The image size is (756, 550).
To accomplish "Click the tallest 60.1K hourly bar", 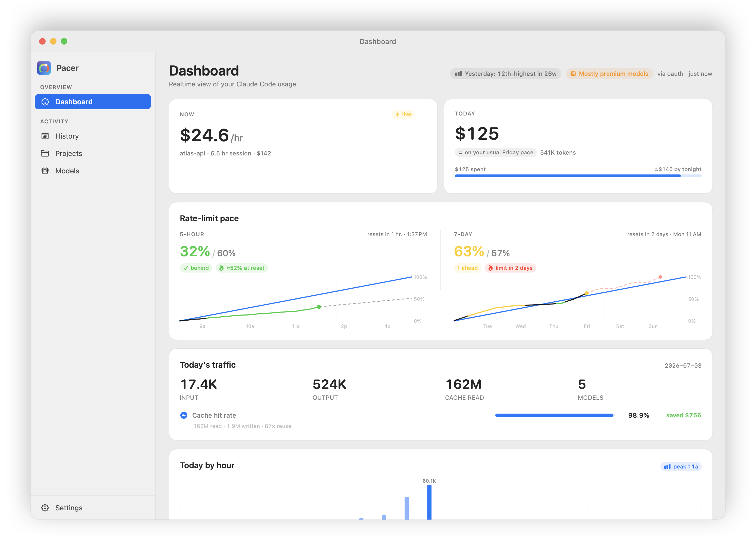I will 429,502.
